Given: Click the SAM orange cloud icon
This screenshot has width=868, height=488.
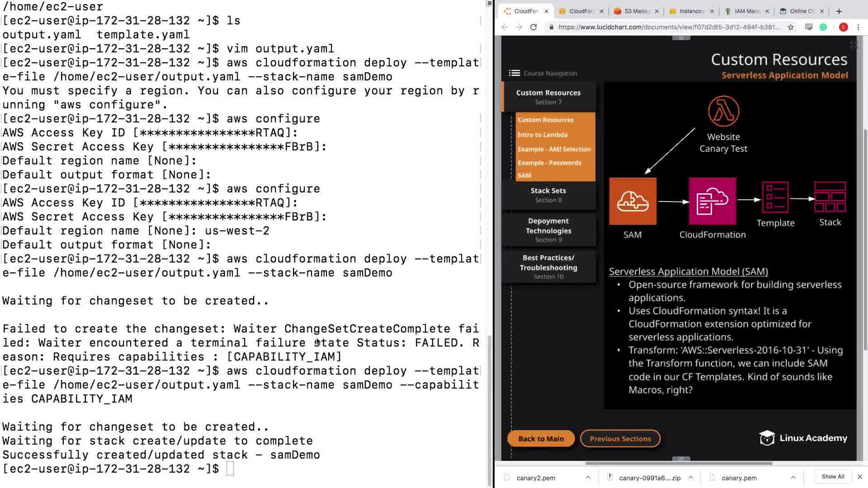Looking at the screenshot, I should coord(632,201).
